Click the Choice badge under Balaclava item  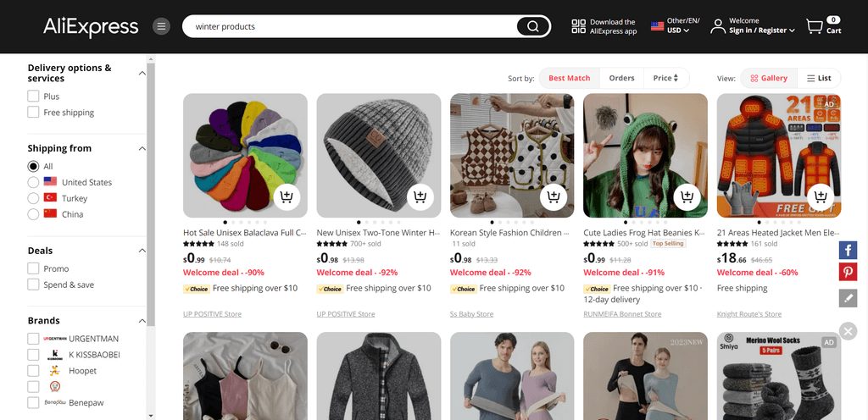point(196,289)
